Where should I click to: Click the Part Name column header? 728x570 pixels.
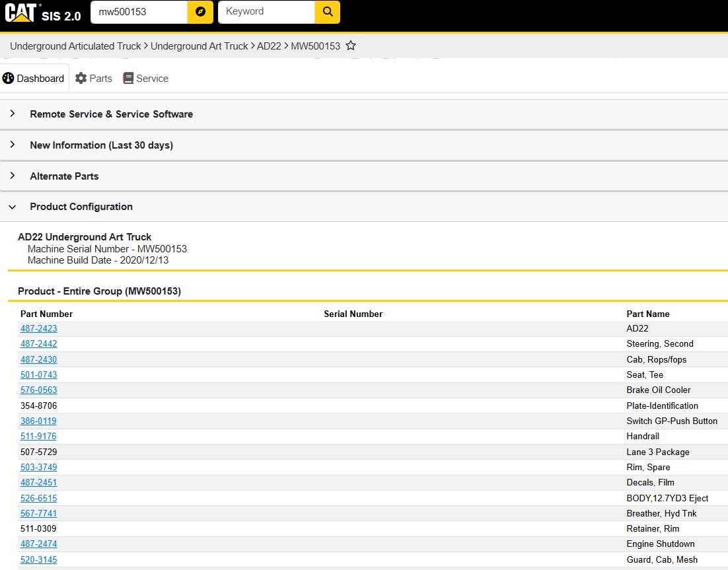(647, 314)
